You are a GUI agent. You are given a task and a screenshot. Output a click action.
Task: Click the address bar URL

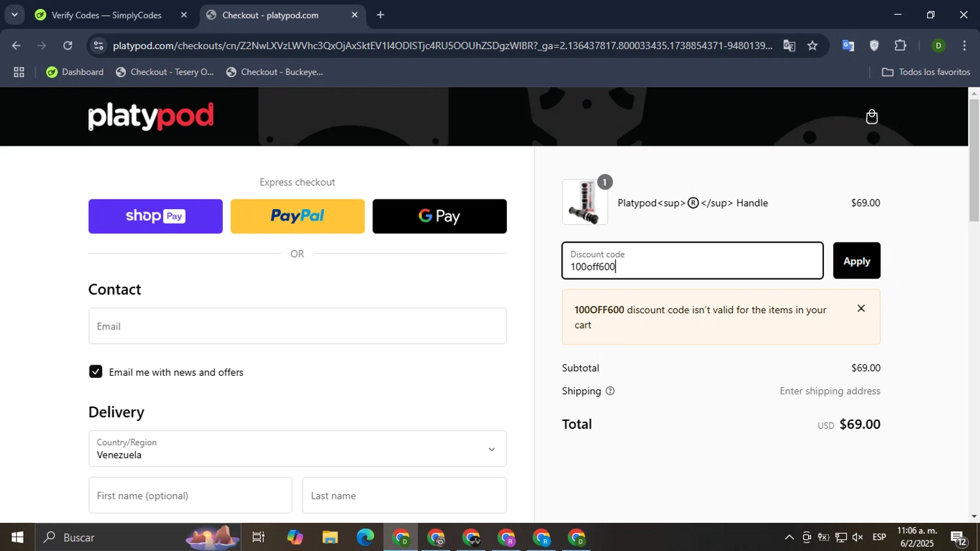442,46
